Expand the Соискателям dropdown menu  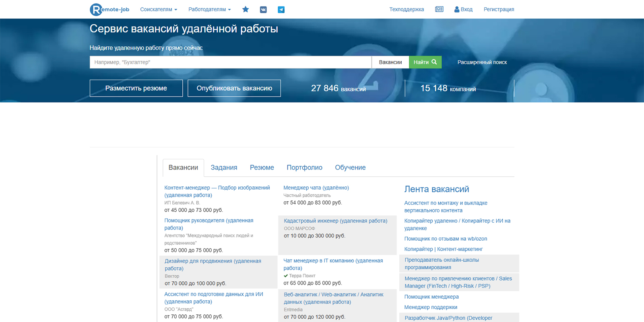point(159,9)
